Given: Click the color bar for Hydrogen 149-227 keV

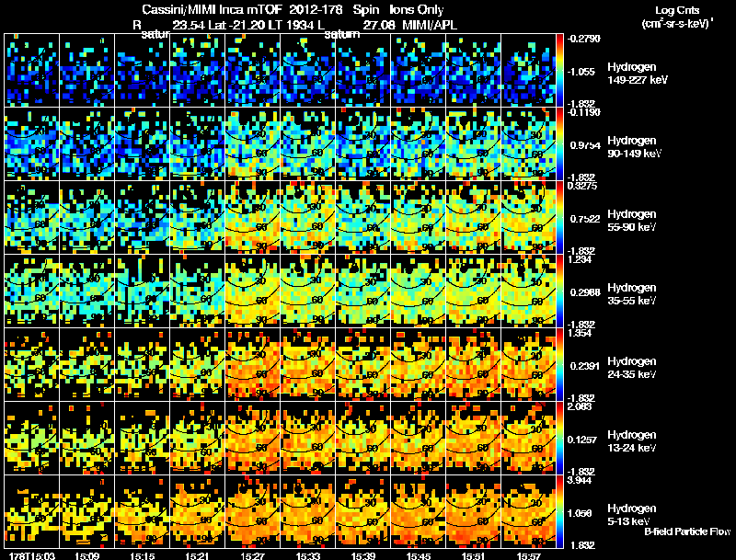Looking at the screenshot, I should point(559,70).
